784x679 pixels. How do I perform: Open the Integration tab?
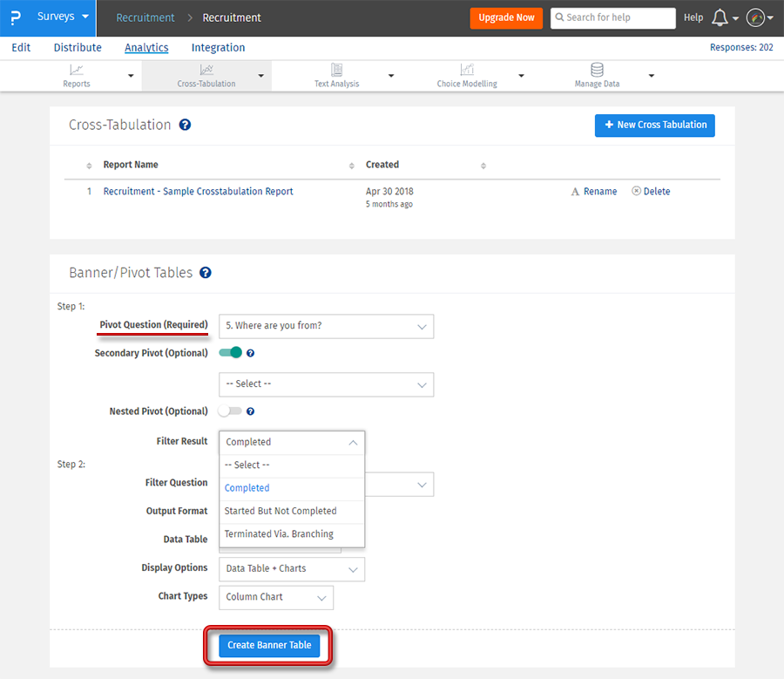[x=217, y=47]
